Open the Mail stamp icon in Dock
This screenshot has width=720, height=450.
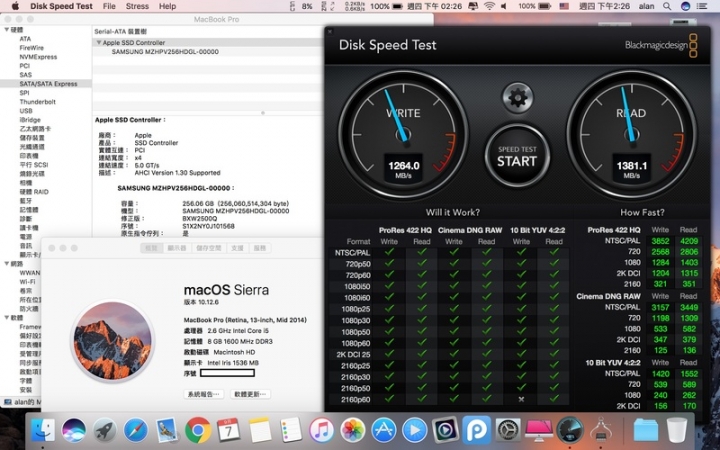tap(167, 430)
